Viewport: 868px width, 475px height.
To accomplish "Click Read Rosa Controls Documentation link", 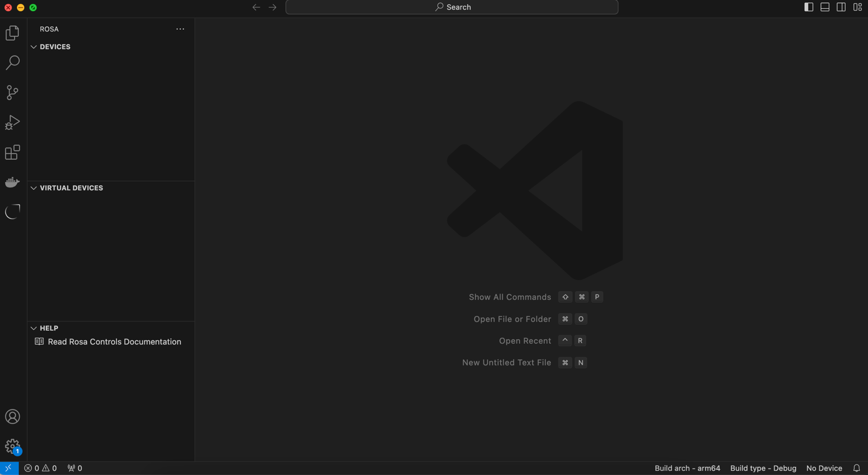I will coord(114,342).
